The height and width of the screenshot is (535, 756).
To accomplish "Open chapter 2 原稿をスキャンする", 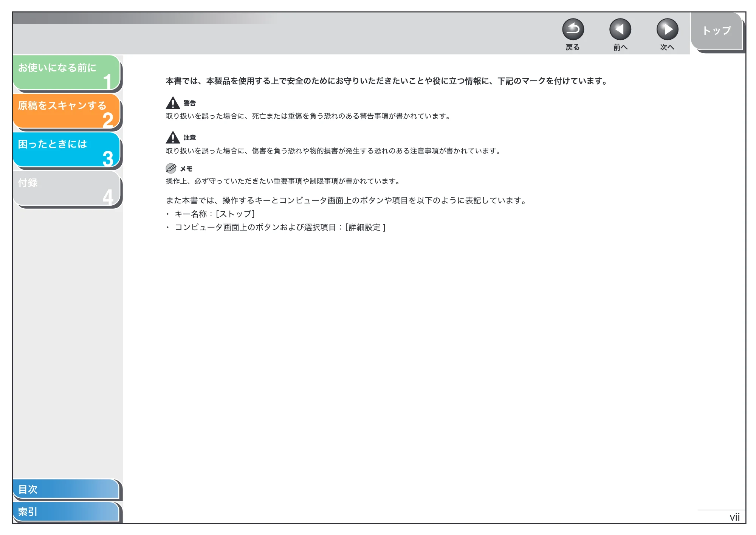I will tap(67, 111).
